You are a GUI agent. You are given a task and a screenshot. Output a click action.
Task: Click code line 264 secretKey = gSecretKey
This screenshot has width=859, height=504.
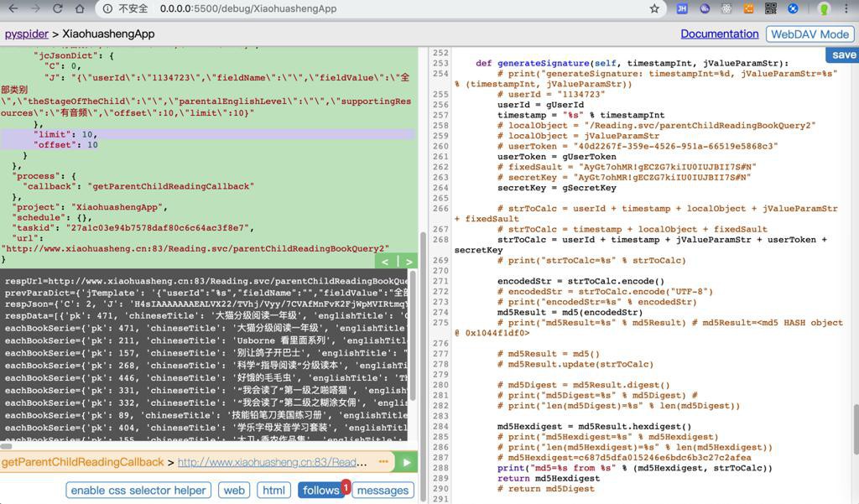(x=557, y=188)
